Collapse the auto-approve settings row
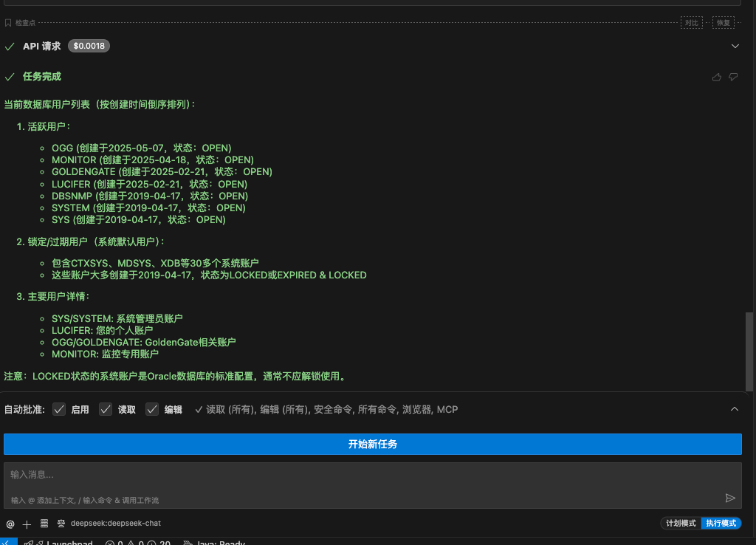Screen dimensions: 756x545 click(x=735, y=408)
